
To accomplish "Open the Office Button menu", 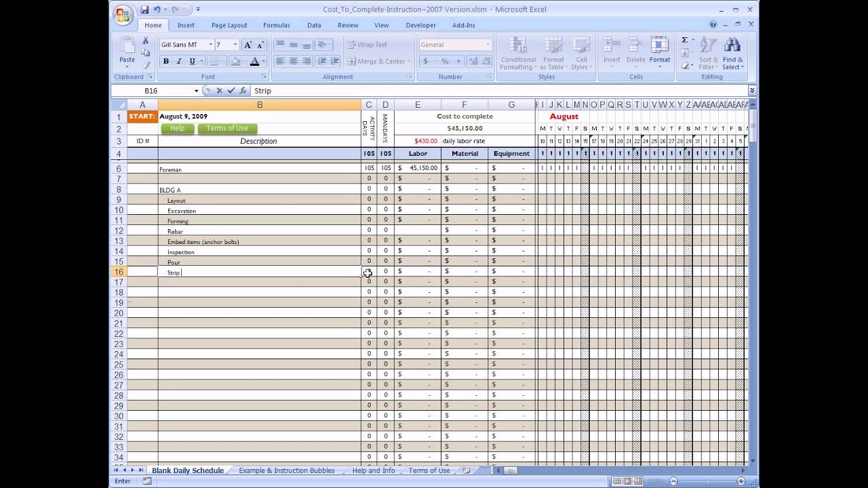I will (x=123, y=15).
